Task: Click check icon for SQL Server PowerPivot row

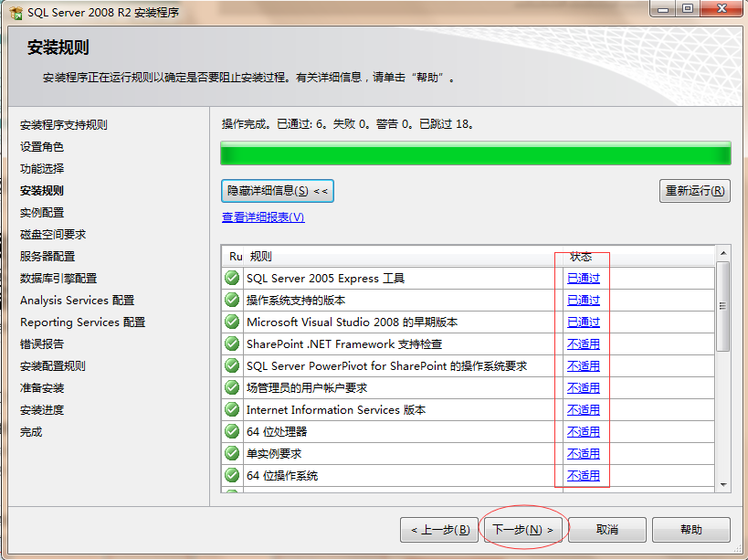Action: [232, 365]
